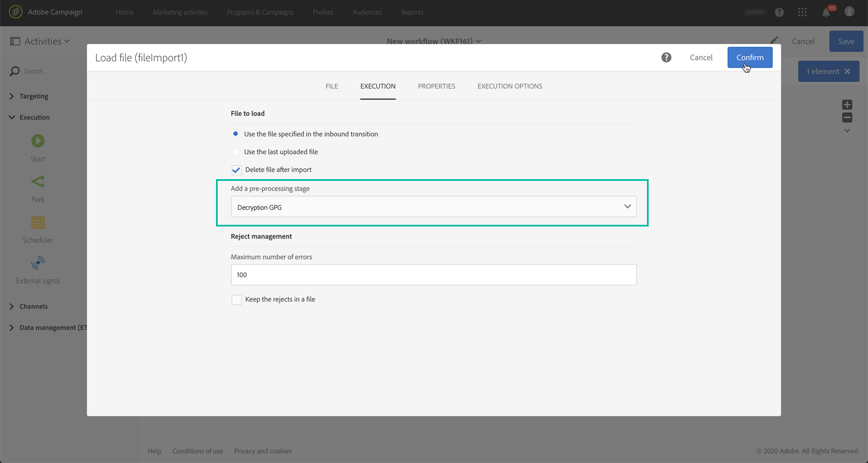Select Use the last uploaded file
868x463 pixels.
pyautogui.click(x=236, y=151)
